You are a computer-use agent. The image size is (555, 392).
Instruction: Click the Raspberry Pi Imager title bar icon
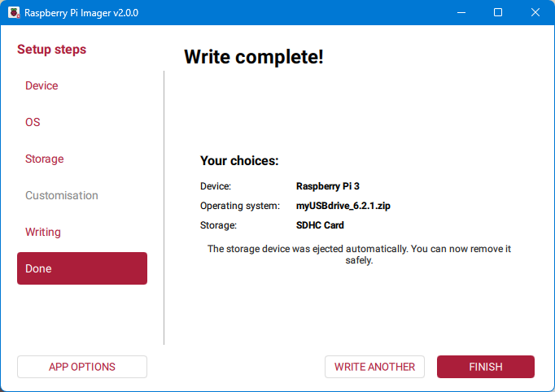click(14, 13)
